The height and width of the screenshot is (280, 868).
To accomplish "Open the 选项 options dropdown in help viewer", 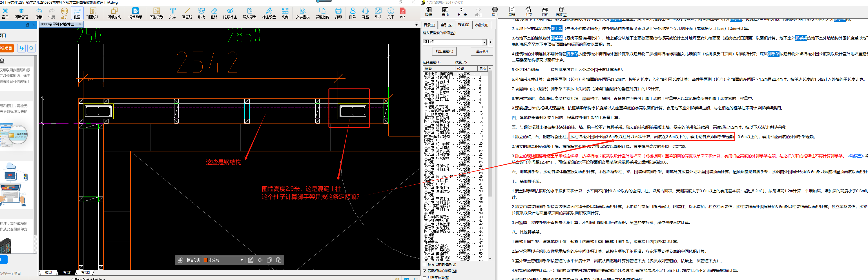I will 561,12.
